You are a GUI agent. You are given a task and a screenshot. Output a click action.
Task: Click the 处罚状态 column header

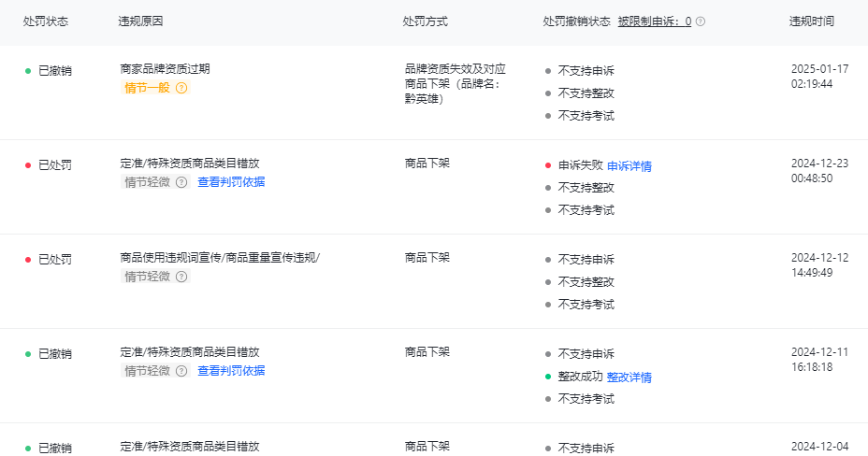point(46,21)
